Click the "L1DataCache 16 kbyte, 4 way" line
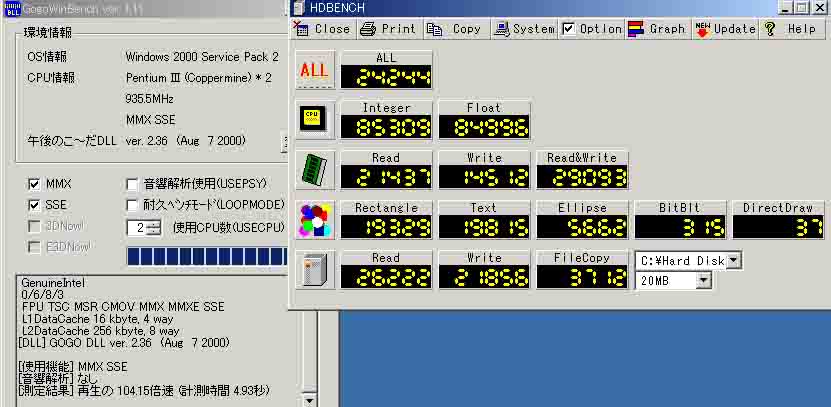 click(98, 319)
